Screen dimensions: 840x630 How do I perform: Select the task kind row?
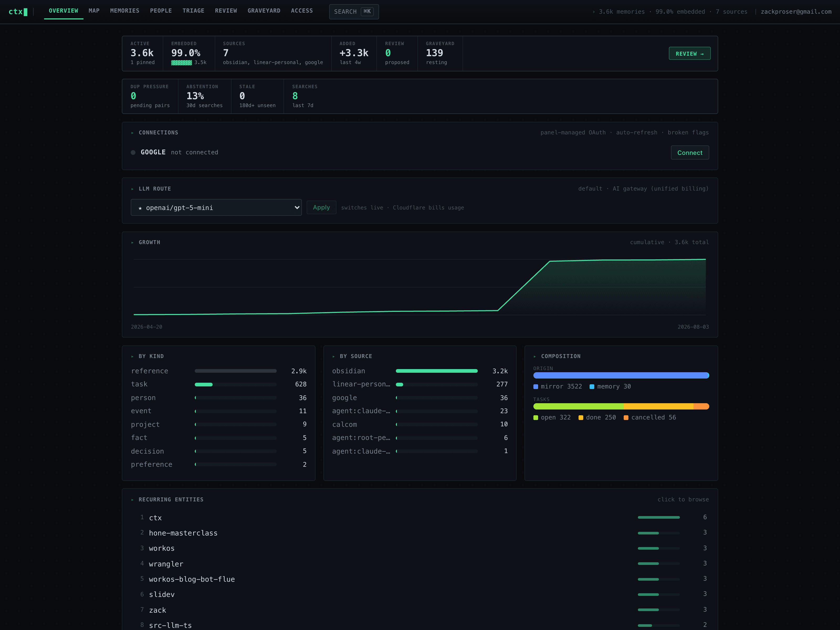coord(219,384)
